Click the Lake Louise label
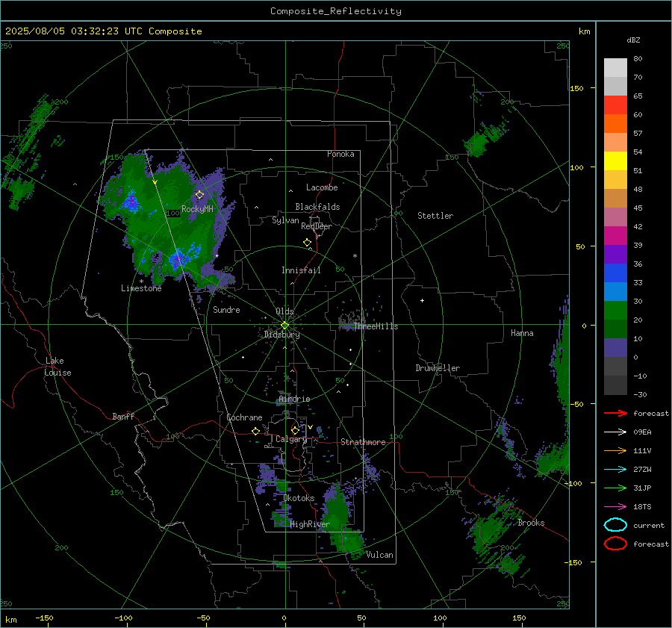This screenshot has height=628, width=672. (x=57, y=367)
